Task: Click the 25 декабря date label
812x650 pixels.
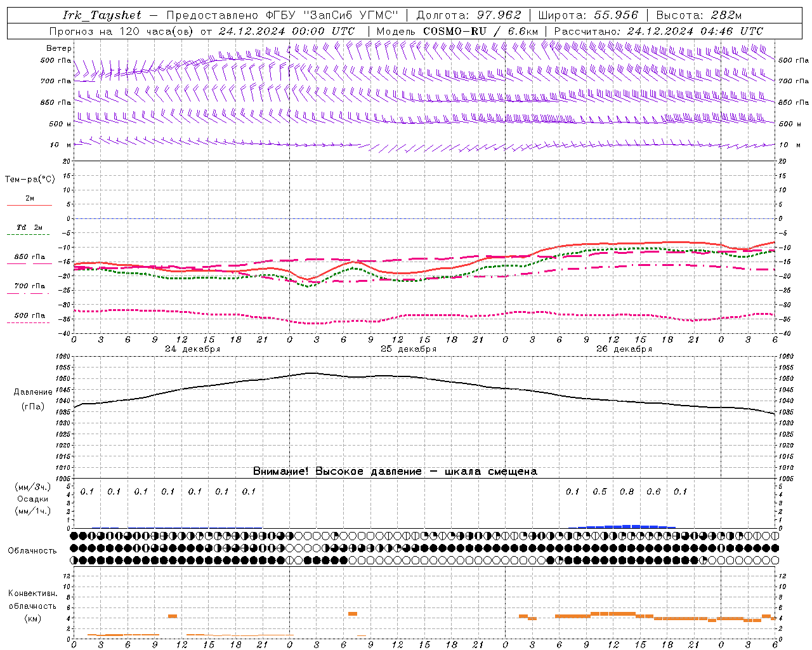Action: [409, 349]
